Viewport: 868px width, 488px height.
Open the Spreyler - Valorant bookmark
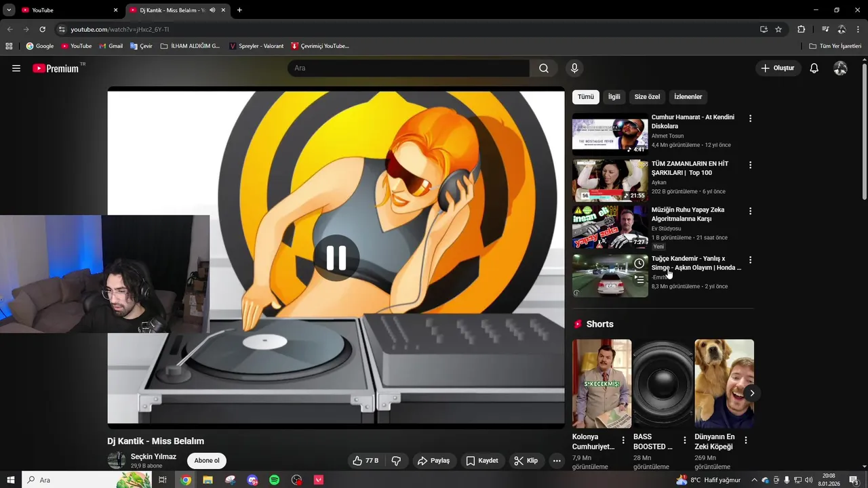[256, 46]
